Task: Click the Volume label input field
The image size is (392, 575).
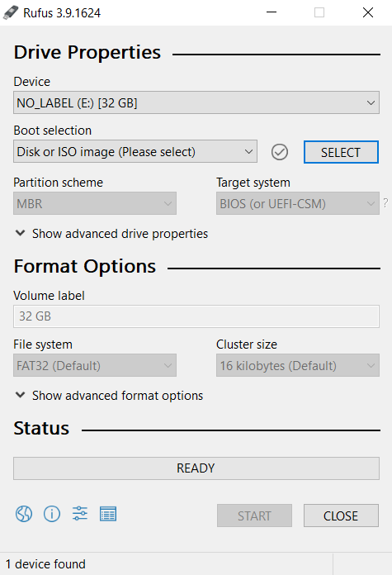Action: pyautogui.click(x=196, y=316)
